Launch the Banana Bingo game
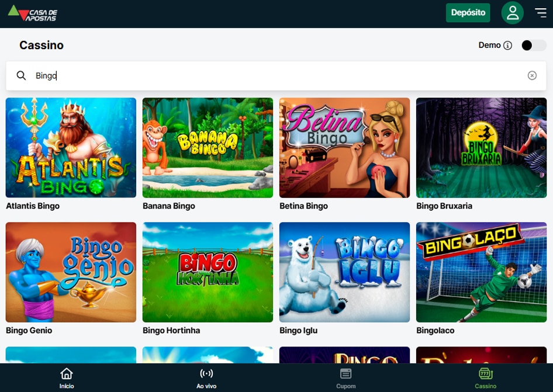The width and height of the screenshot is (553, 392). [208, 148]
